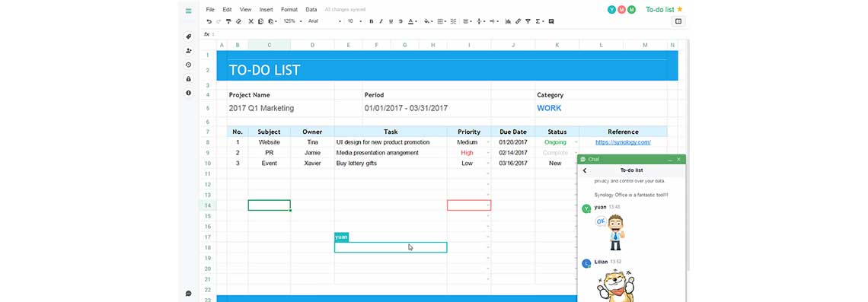The image size is (868, 302).
Task: Click yuan's OK sticker in chat
Action: (611, 232)
